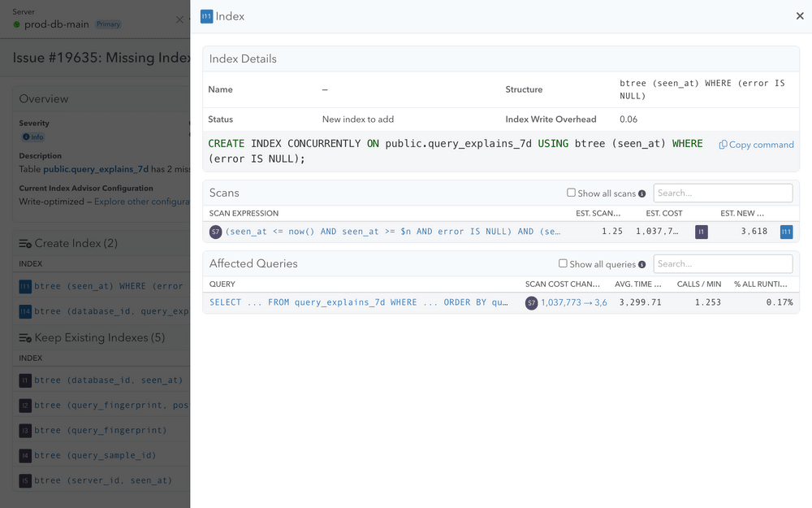Enable the Show all scans checkbox
Viewport: 812px width, 508px height.
570,193
